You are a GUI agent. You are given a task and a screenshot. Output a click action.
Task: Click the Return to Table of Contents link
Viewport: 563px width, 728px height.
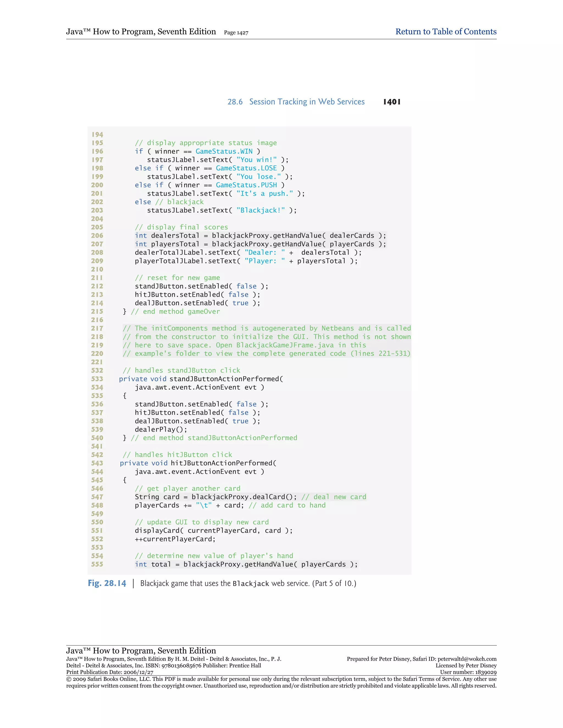point(446,32)
